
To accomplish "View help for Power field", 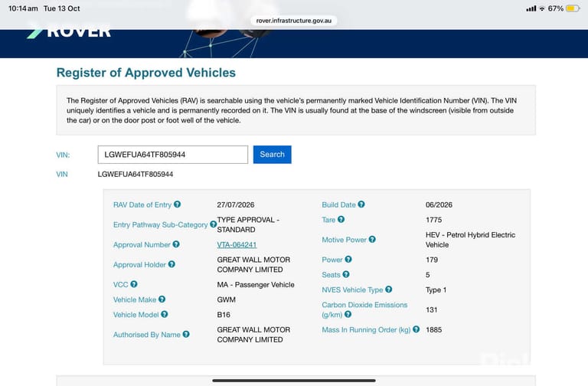I will 348,259.
